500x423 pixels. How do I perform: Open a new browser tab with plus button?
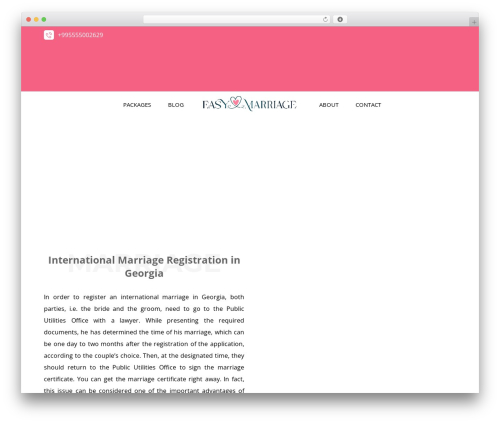474,22
